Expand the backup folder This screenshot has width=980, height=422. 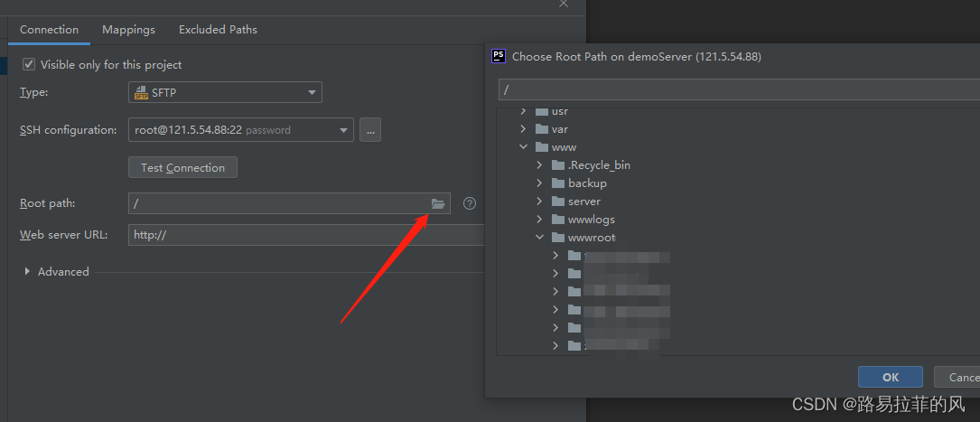pos(539,183)
